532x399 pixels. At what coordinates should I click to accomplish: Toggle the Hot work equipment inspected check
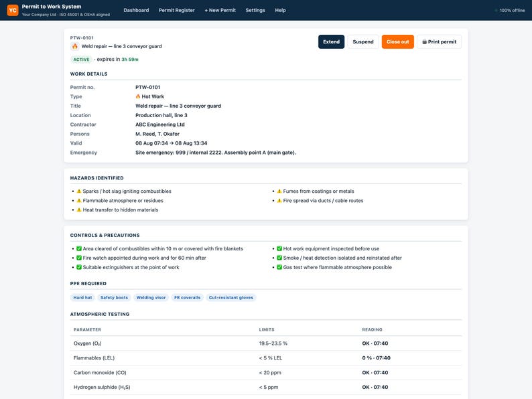pos(279,248)
